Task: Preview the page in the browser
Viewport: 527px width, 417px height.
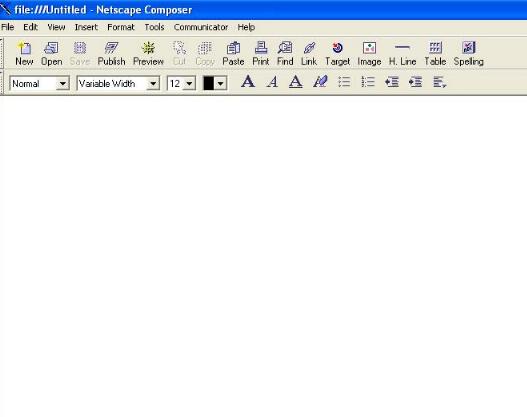Action: pyautogui.click(x=148, y=53)
